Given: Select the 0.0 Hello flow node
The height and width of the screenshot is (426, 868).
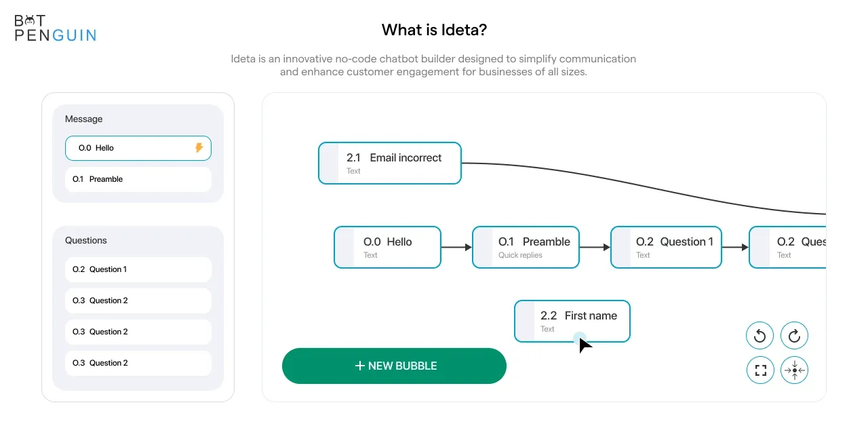Looking at the screenshot, I should [387, 247].
